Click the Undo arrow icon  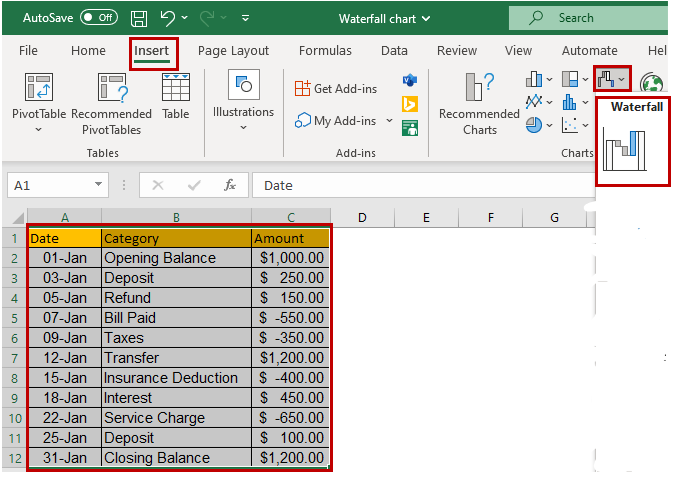pyautogui.click(x=167, y=18)
